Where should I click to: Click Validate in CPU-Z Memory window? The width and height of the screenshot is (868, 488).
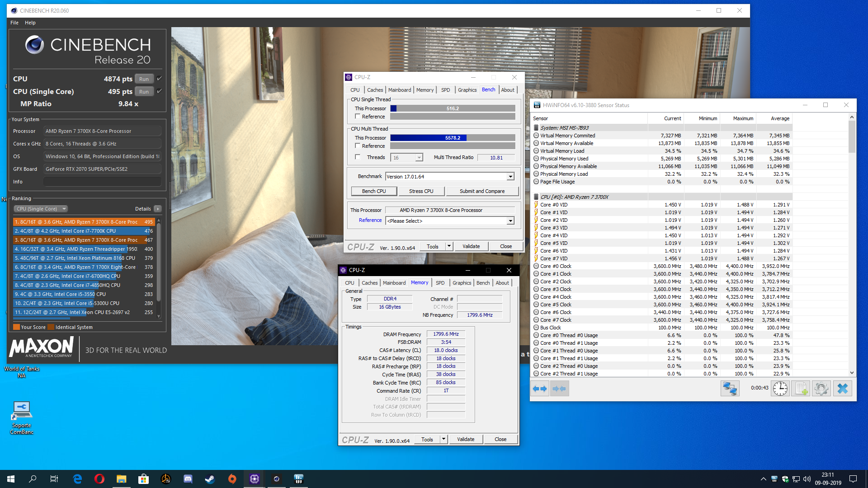466,439
